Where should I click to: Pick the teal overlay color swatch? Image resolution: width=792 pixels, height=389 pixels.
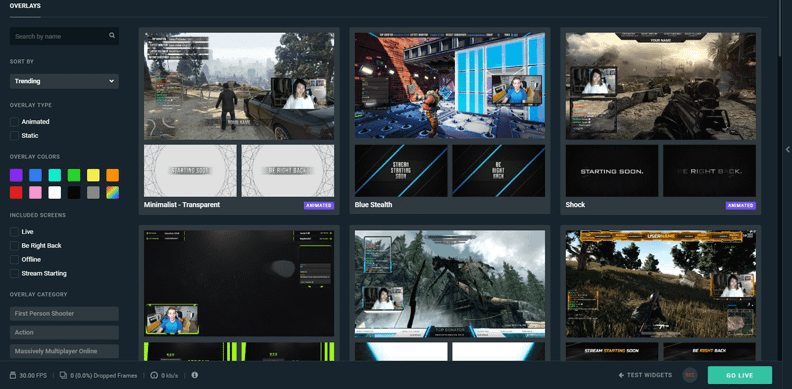pyautogui.click(x=55, y=175)
